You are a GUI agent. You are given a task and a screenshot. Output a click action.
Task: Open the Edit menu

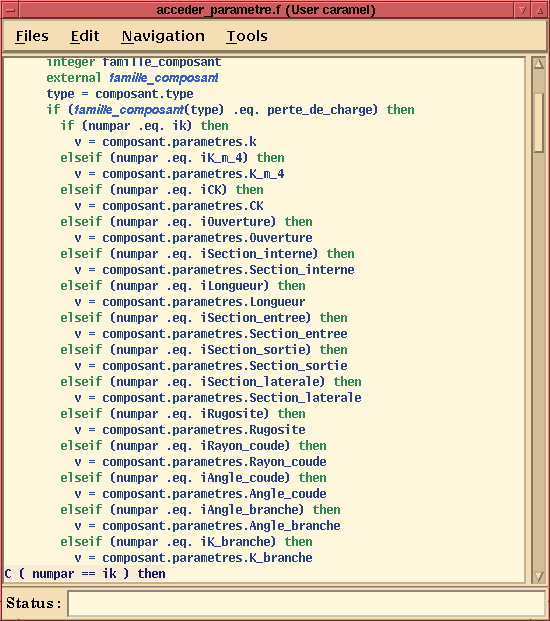pyautogui.click(x=85, y=36)
